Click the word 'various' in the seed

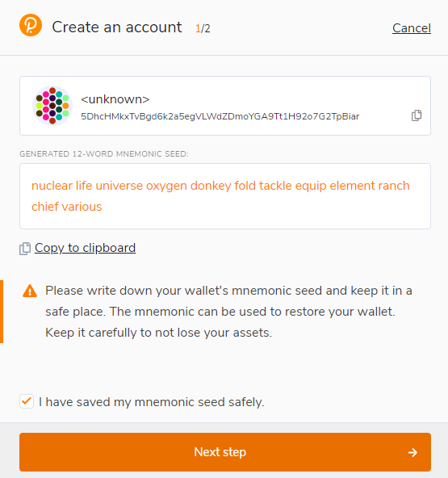tap(82, 207)
